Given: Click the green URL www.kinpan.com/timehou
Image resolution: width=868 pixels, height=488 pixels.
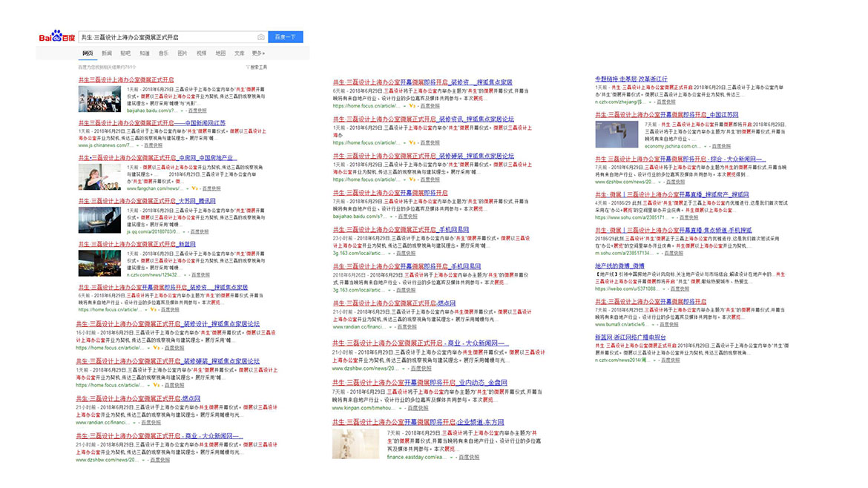Looking at the screenshot, I should 364,409.
